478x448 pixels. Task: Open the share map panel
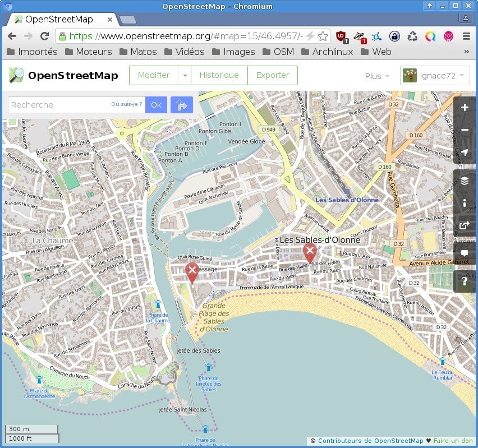[465, 225]
